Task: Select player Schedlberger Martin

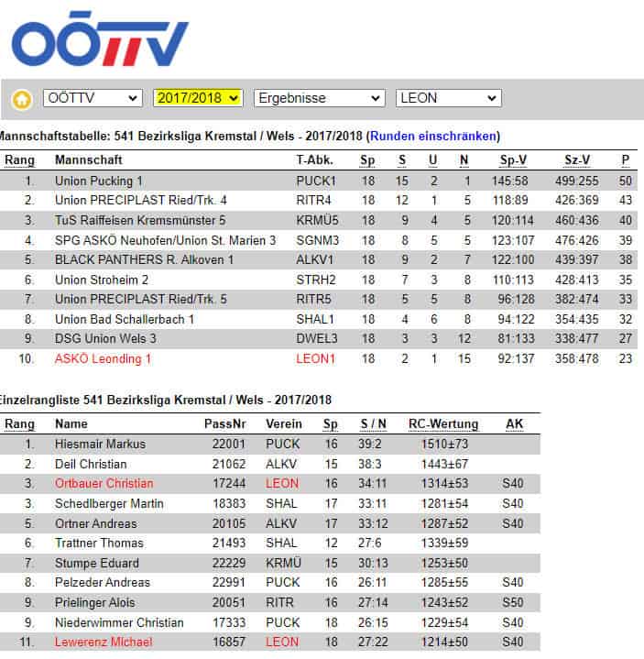Action: coord(109,504)
